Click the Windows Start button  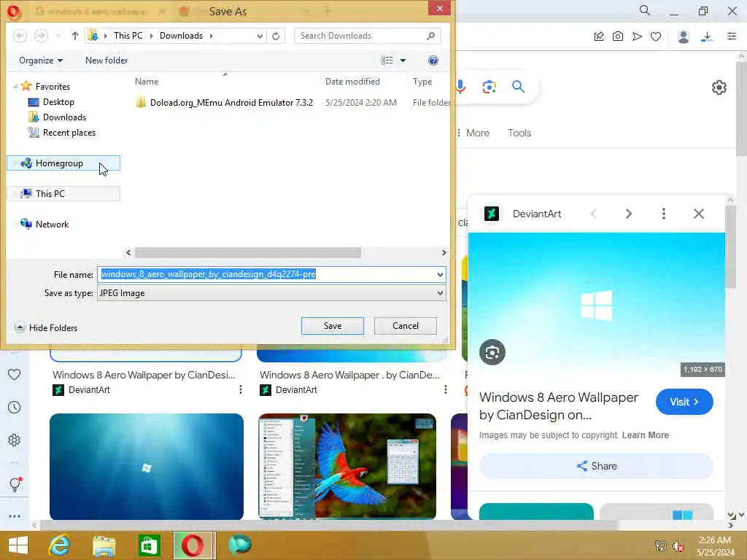point(18,545)
